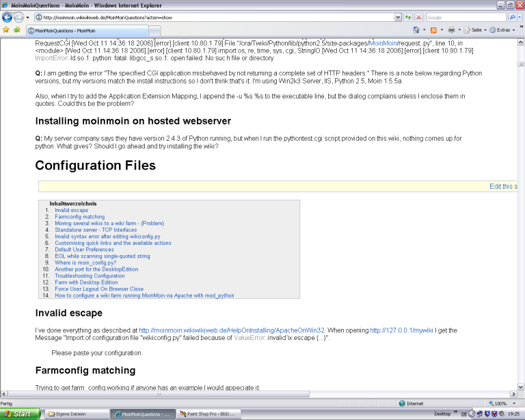This screenshot has width=525, height=420.
Task: Open 'Where is moin_config.py?' entry
Action: 85,263
